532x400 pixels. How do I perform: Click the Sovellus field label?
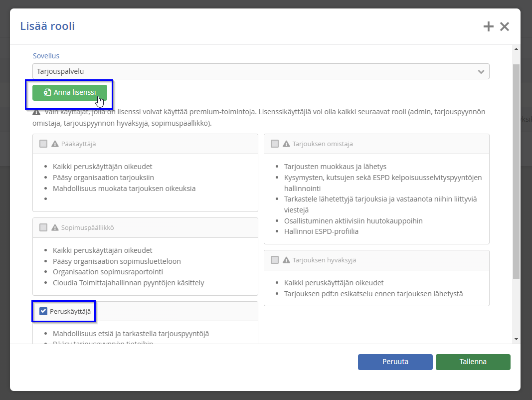[x=46, y=56]
